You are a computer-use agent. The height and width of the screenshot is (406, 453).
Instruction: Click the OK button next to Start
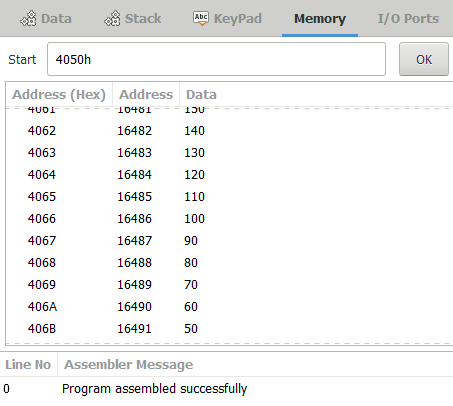point(424,59)
